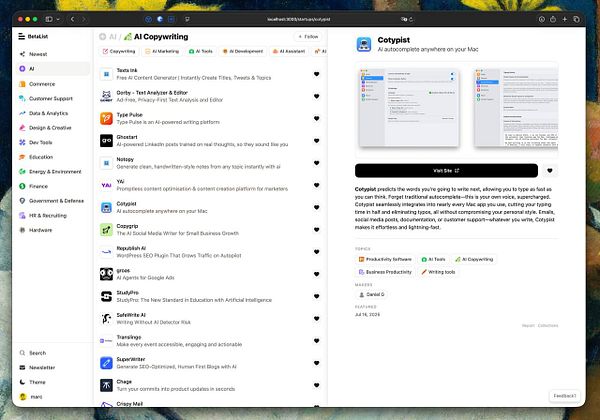Open the marc user profile
Image resolution: width=600 pixels, height=420 pixels.
point(31,397)
